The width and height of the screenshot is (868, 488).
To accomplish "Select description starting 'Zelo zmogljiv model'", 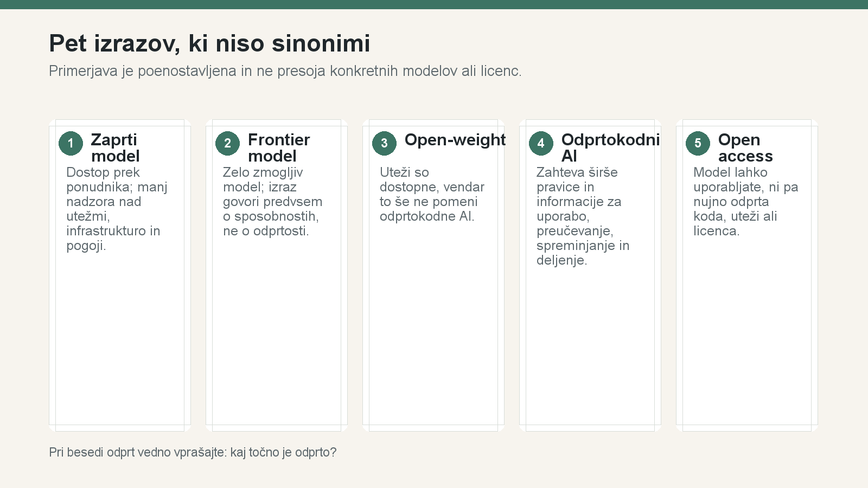I will [x=272, y=202].
